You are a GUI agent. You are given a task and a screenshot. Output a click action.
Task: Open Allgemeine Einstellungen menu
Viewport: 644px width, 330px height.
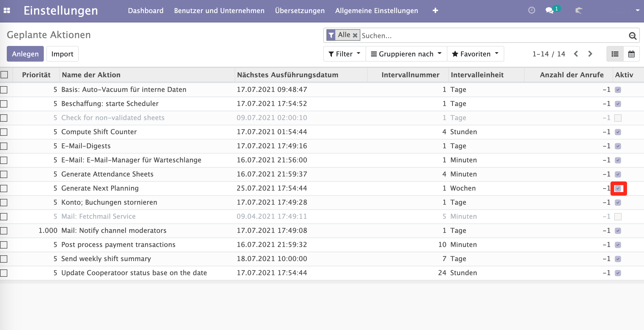point(376,11)
